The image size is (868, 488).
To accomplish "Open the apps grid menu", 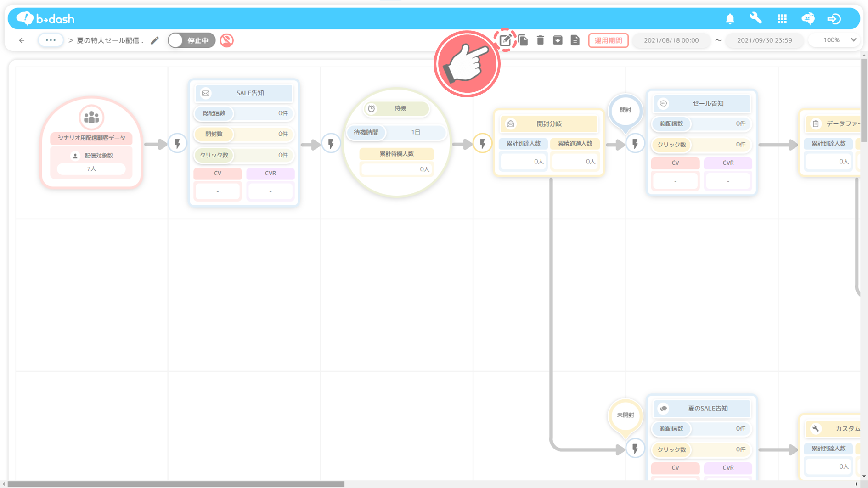I will (x=782, y=19).
